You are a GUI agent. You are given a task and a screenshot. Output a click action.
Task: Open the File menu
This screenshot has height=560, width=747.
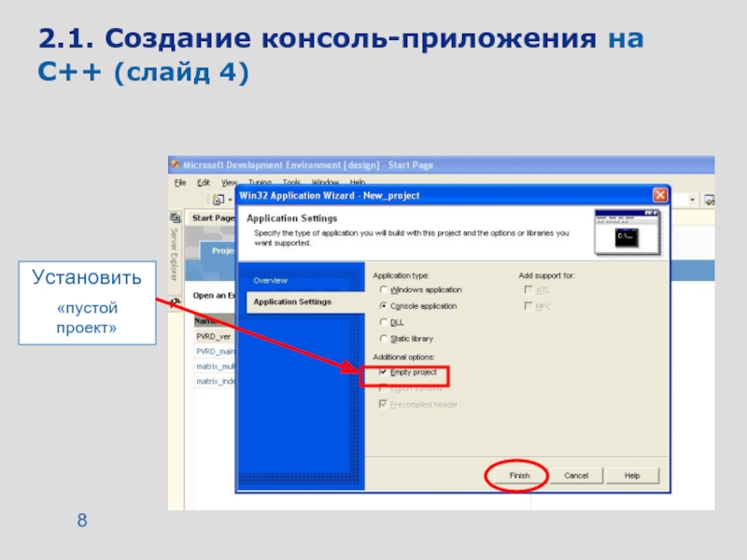[x=180, y=183]
